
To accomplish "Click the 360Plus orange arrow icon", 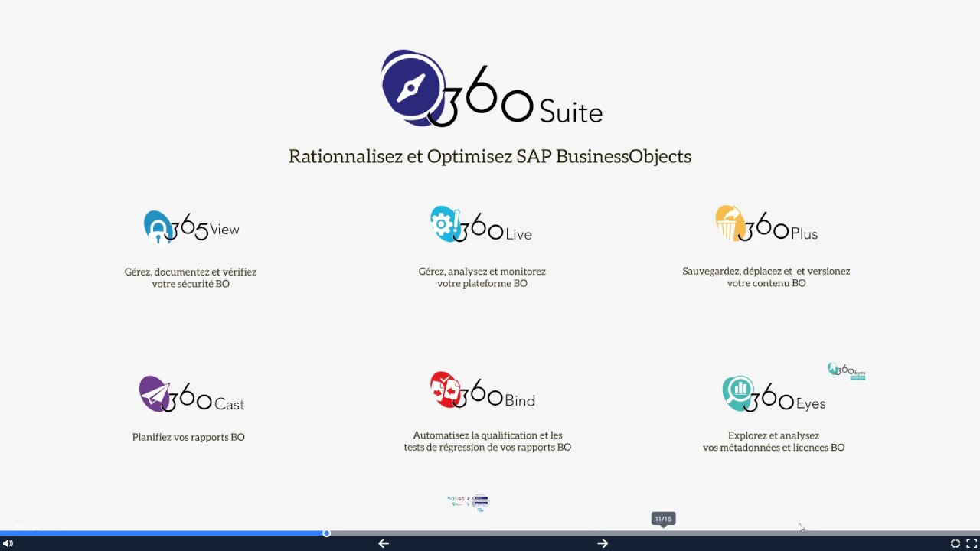I will tap(730, 223).
